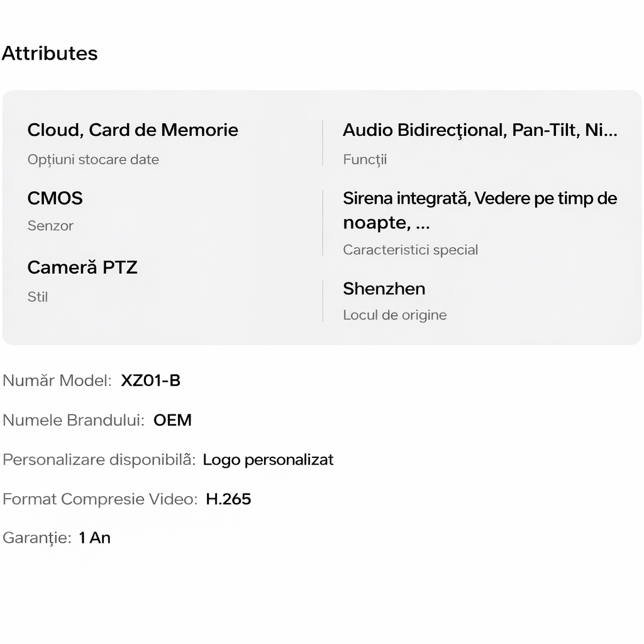Select the H.265 compression value

tap(228, 499)
